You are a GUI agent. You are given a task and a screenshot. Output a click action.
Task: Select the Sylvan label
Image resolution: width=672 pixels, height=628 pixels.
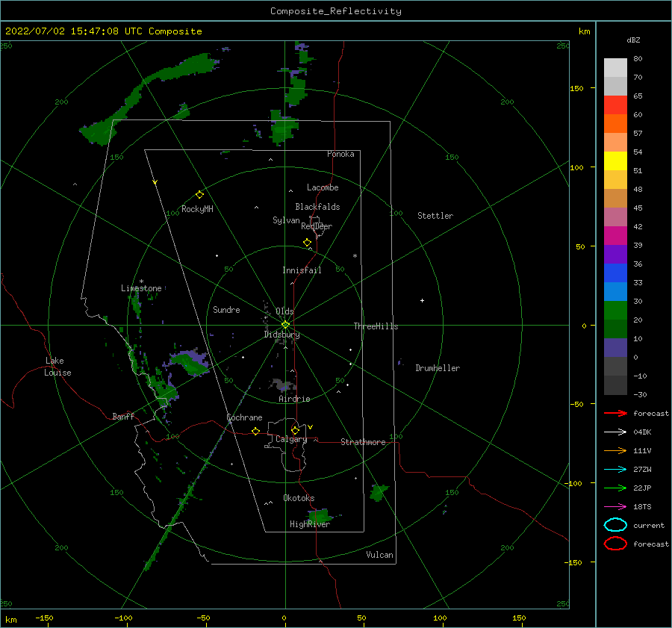point(286,220)
